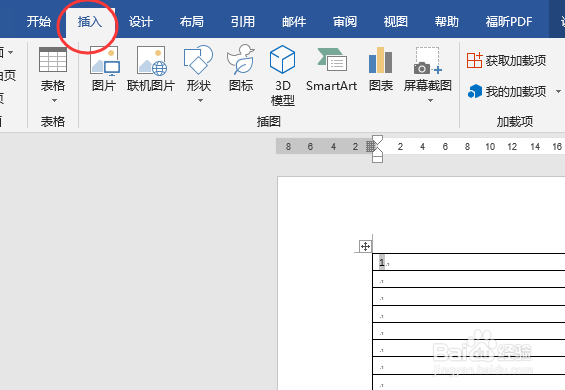Image resolution: width=565 pixels, height=390 pixels.
Task: Open the 引用 tab
Action: [x=243, y=22]
